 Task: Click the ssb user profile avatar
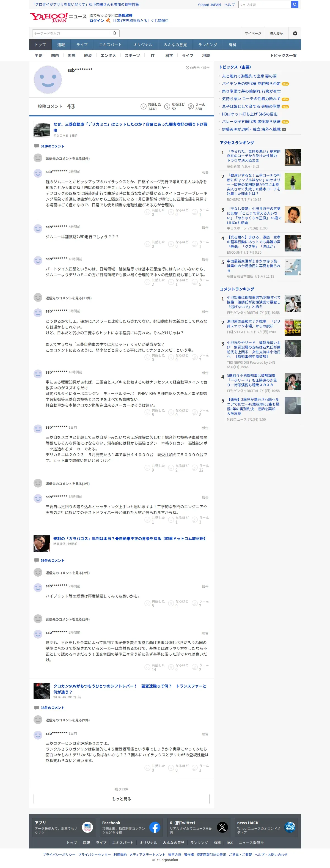48,80
